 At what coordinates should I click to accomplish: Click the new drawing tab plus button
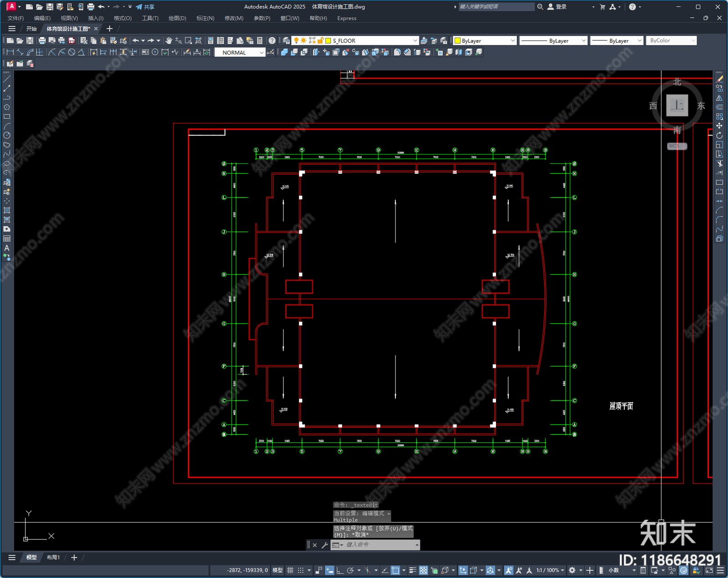click(109, 29)
